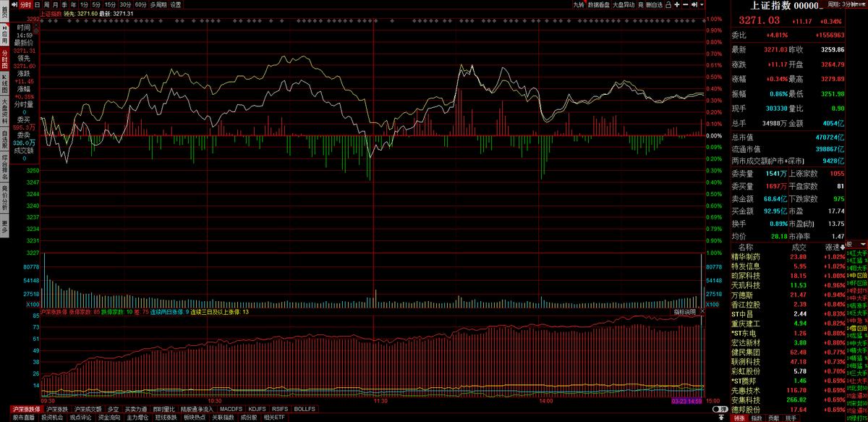Select the KDJFS indicator tab
Screen dimensions: 868x422
click(257, 409)
